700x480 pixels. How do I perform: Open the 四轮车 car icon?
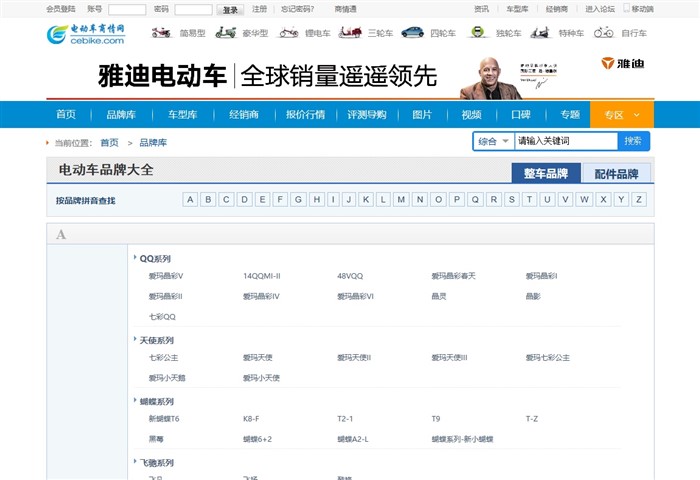(412, 32)
